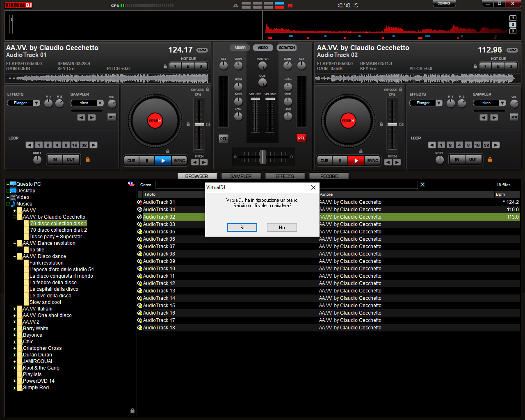Viewport: 525px width, 420px height.
Task: Open the SAMPLER tab
Action: tap(241, 176)
